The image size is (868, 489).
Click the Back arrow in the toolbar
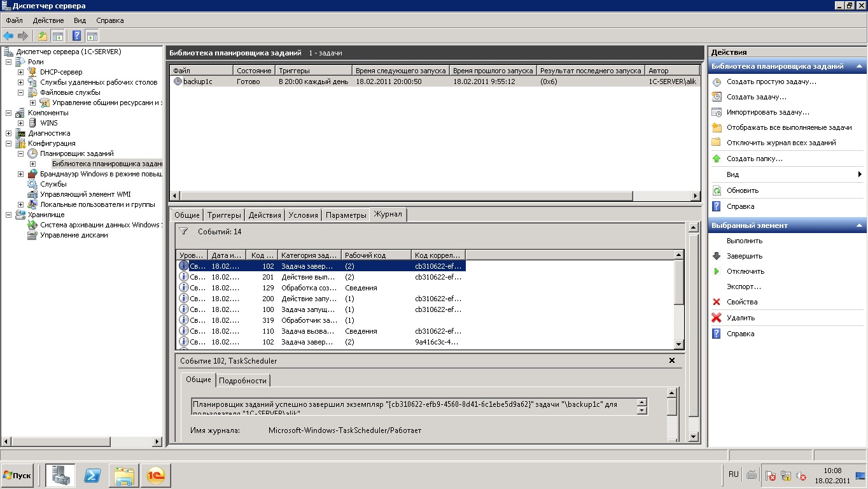[x=8, y=36]
